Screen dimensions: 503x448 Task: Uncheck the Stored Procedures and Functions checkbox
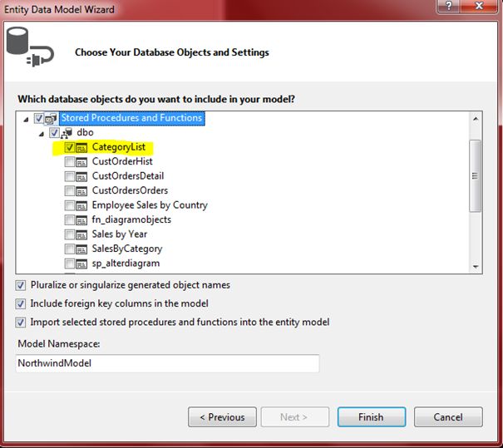click(39, 118)
